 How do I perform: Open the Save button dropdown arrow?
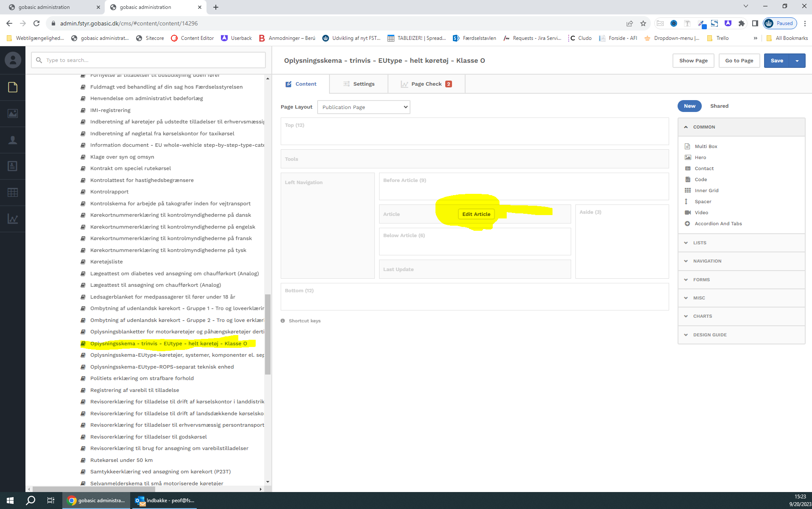click(797, 61)
